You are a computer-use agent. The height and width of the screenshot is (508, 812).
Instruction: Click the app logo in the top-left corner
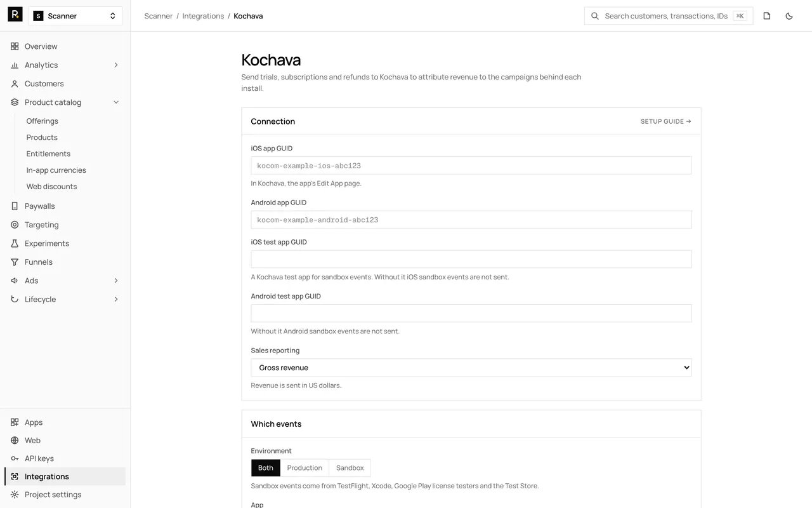pyautogui.click(x=15, y=15)
